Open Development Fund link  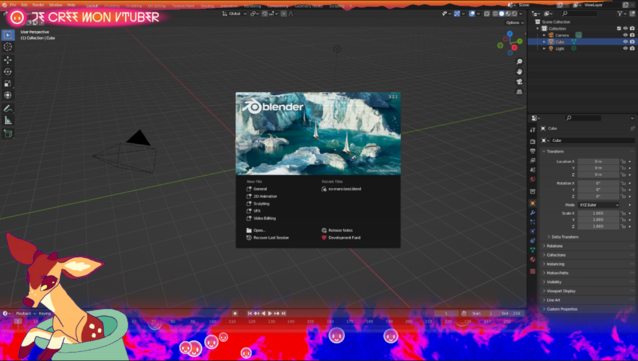[344, 238]
